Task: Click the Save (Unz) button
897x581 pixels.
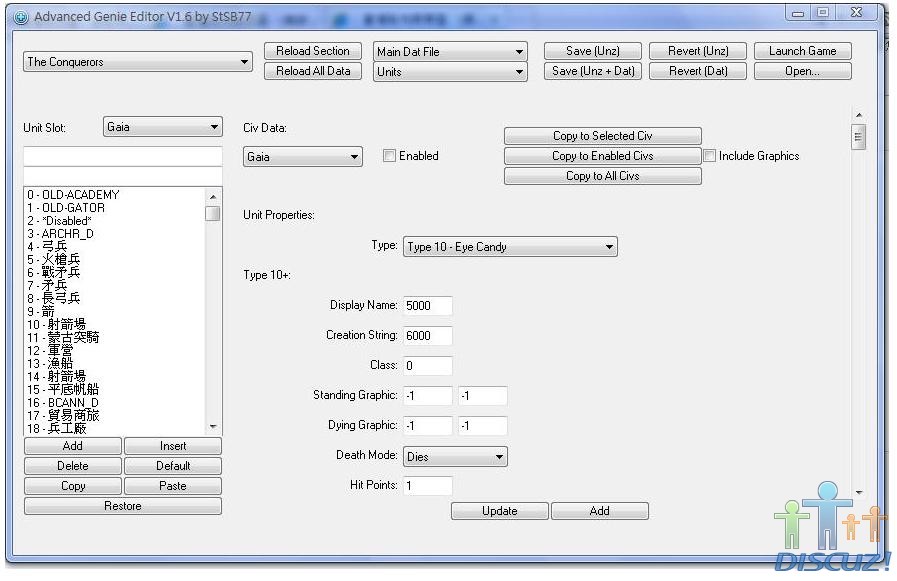Action: 593,51
